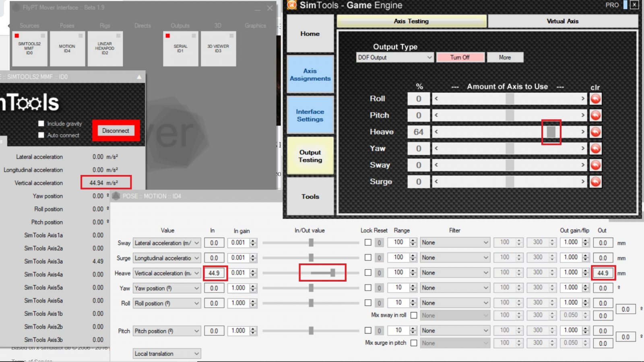Open the Poses tab in FlyPT Mover
This screenshot has width=644, height=362.
coord(67,26)
